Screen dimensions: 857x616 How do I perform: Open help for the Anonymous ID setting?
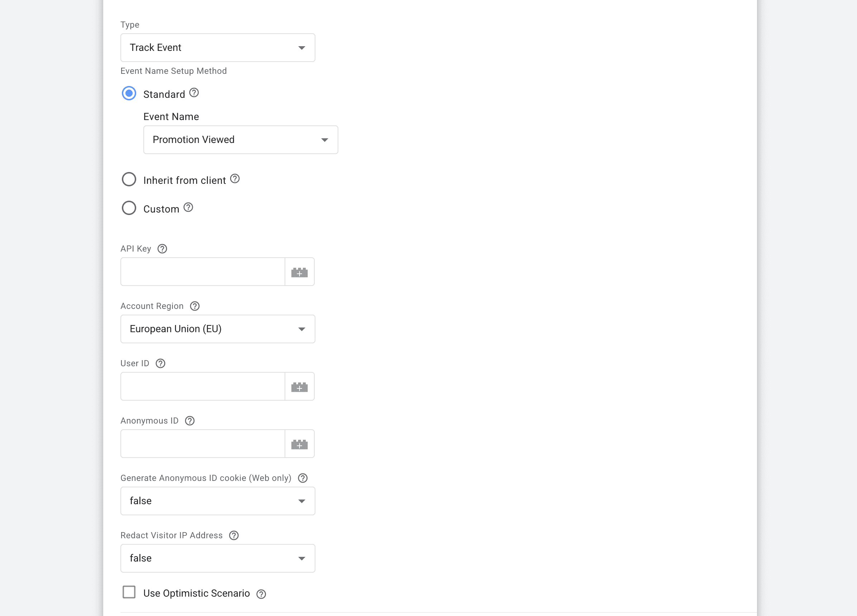(189, 420)
